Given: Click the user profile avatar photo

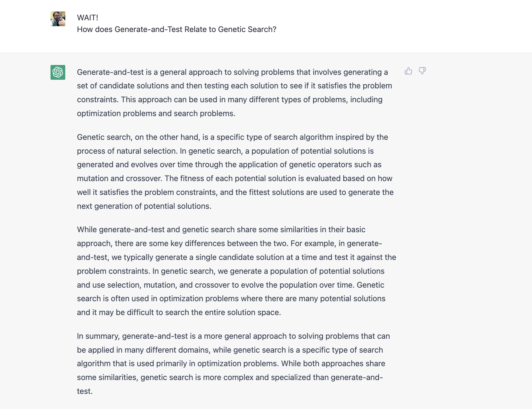Looking at the screenshot, I should click(58, 19).
